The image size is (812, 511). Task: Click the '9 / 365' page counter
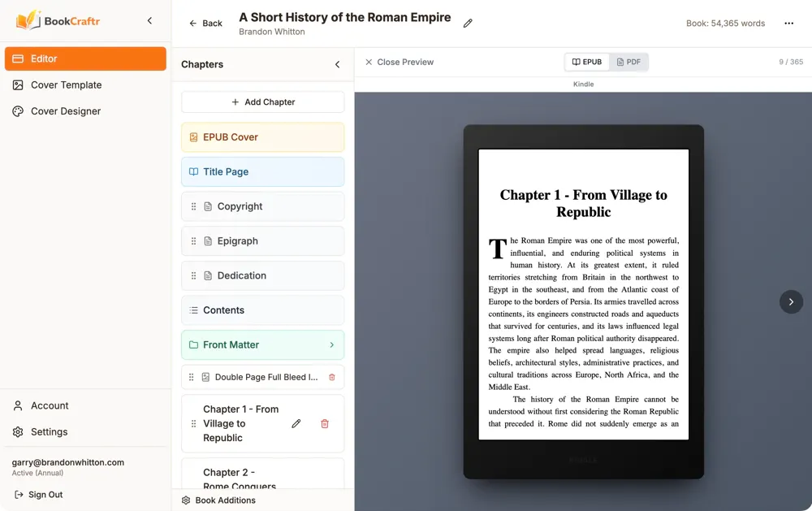coord(791,62)
